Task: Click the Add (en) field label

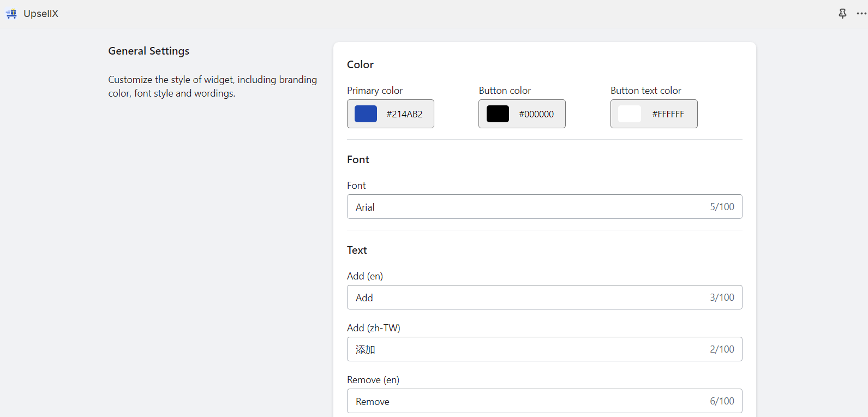Action: pyautogui.click(x=365, y=276)
